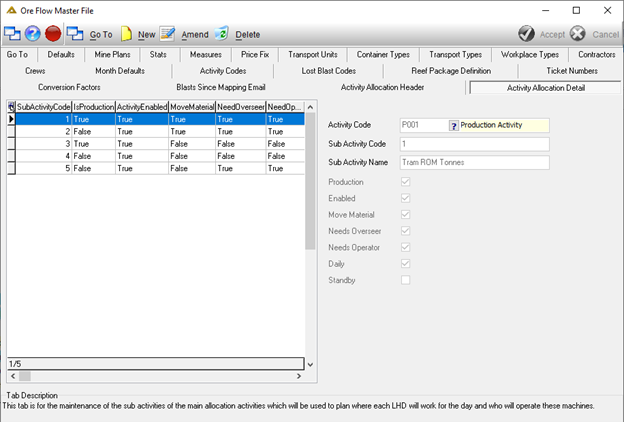The width and height of the screenshot is (624, 422).
Task: Open the Lost Blast Codes tab
Action: 328,71
